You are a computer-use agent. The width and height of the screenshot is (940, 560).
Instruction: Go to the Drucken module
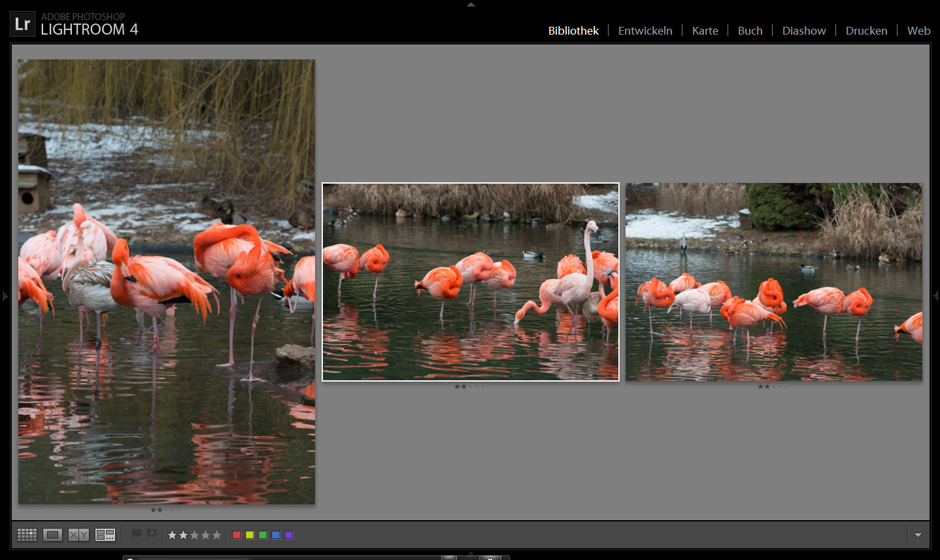866,31
